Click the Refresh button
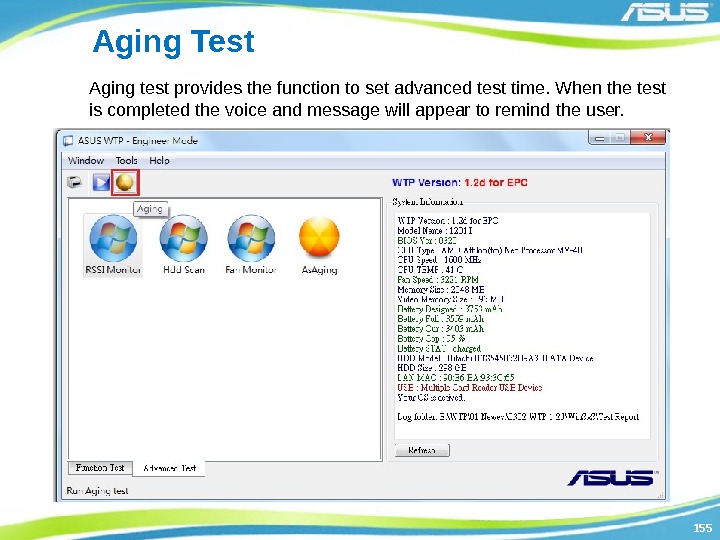 point(422,450)
